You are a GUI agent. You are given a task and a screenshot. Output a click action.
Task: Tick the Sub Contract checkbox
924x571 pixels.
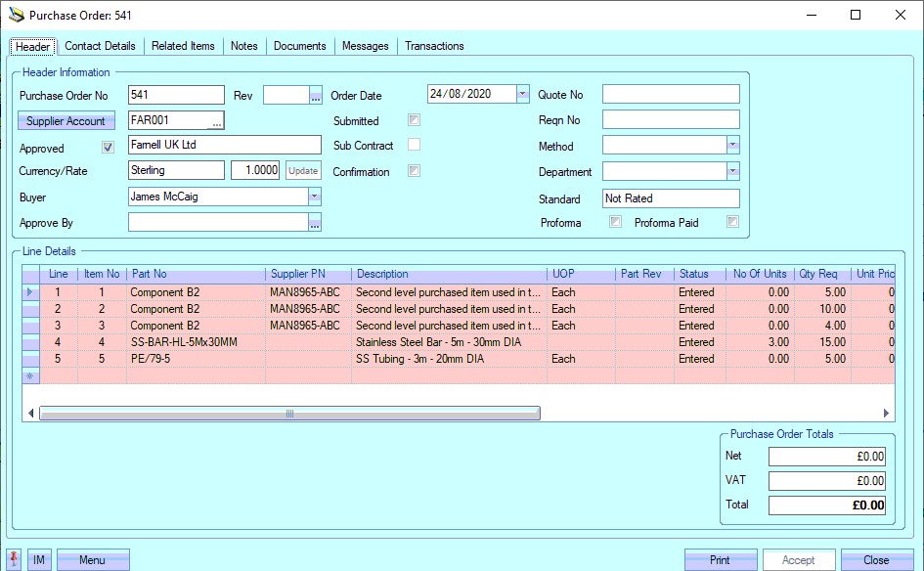coord(415,146)
